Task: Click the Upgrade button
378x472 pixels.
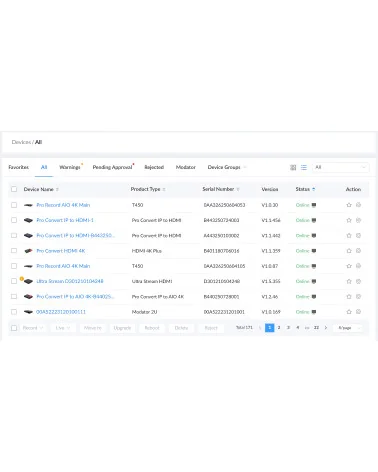Action: point(122,328)
